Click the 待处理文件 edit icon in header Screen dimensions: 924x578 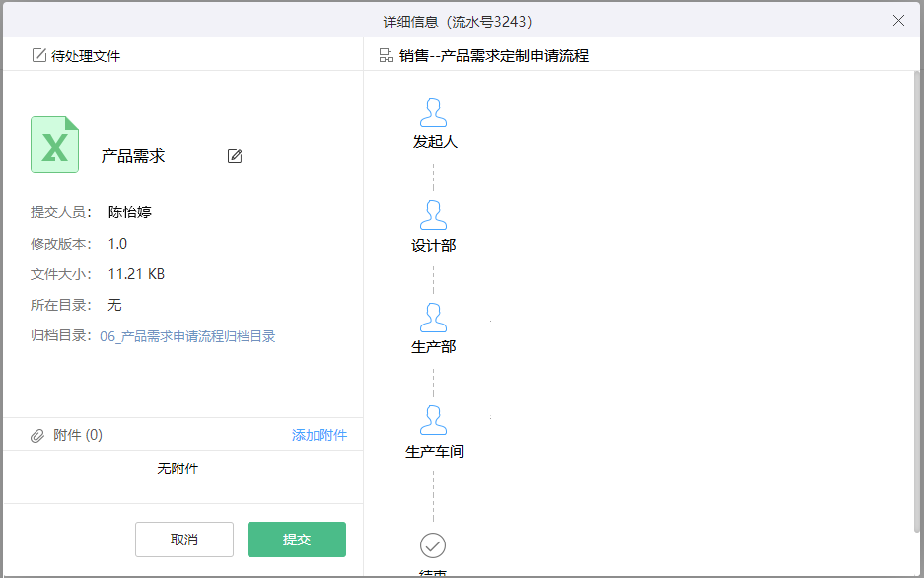[x=39, y=56]
